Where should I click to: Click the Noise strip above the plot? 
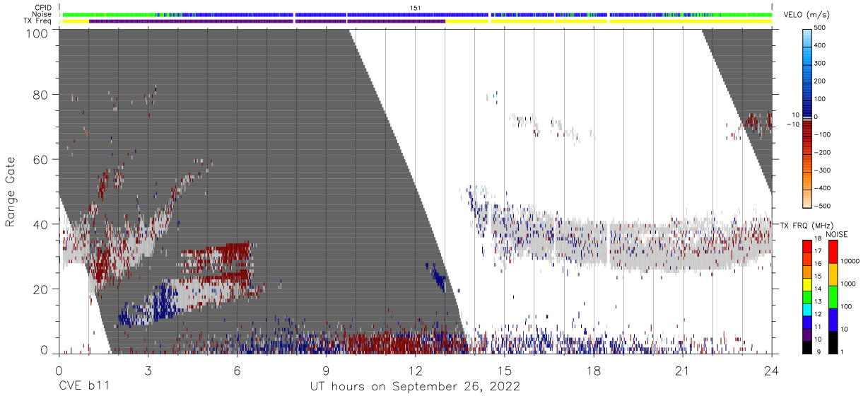[x=416, y=14]
